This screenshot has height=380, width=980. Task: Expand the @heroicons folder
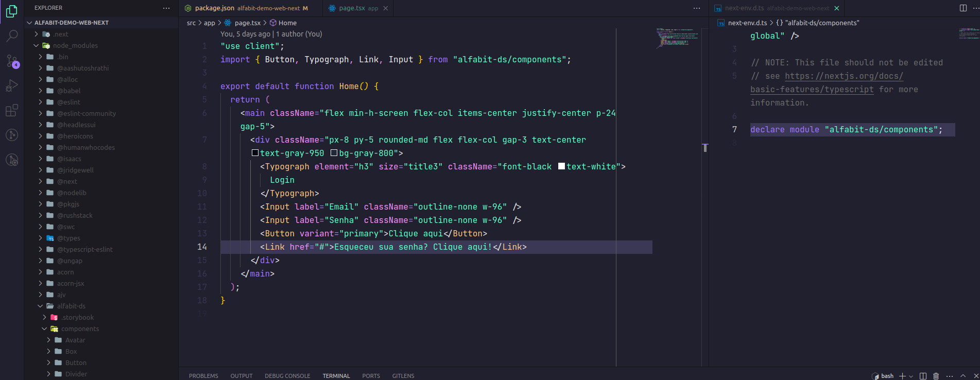point(101,136)
